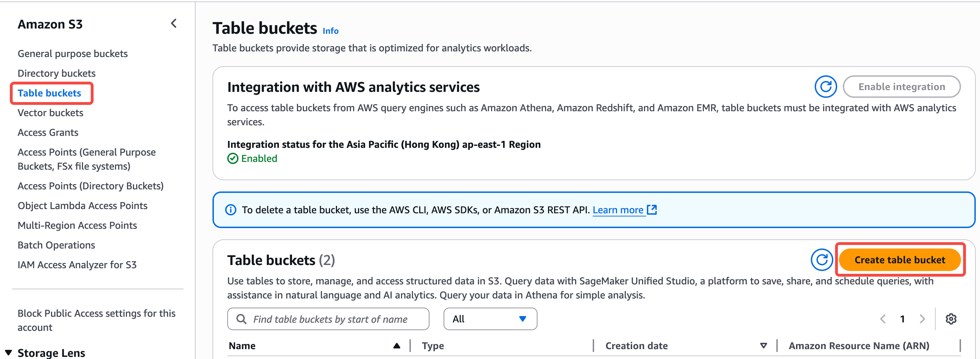Screen dimensions: 980x359
Task: Go to previous page of table buckets
Action: coord(883,319)
